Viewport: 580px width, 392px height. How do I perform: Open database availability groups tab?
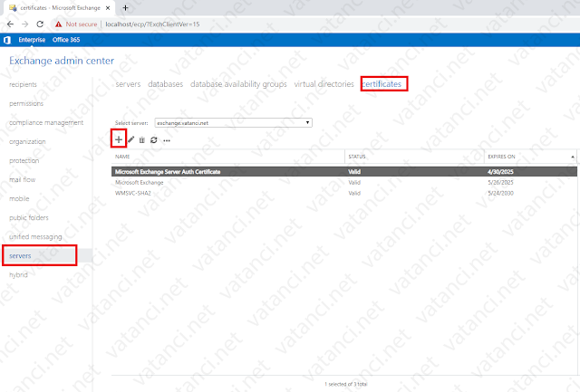coord(238,84)
